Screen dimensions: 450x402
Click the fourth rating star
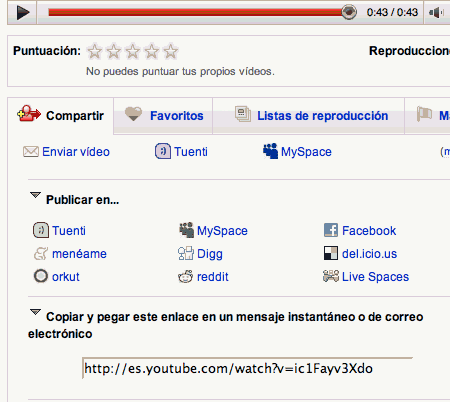151,51
